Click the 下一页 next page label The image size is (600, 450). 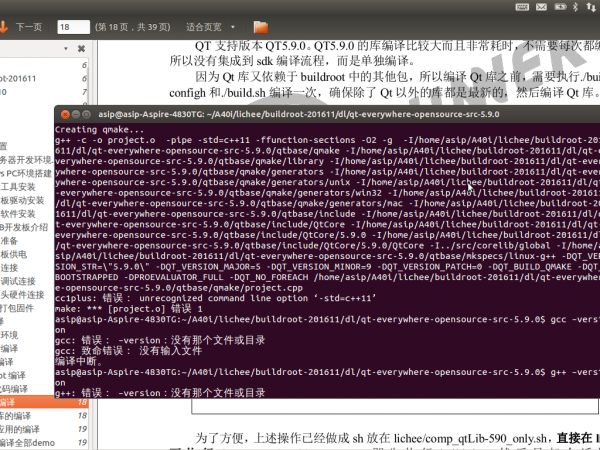point(29,27)
